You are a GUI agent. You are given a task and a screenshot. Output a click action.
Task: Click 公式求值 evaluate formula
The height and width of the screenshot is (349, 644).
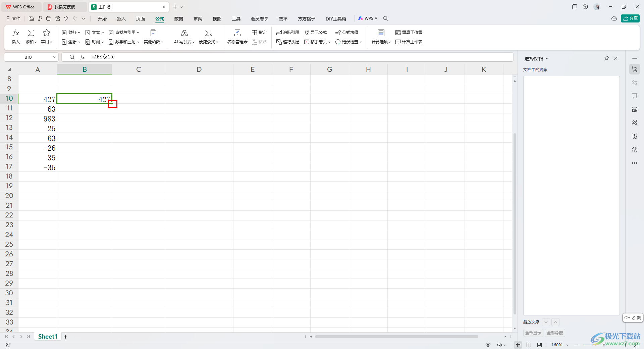tap(347, 33)
